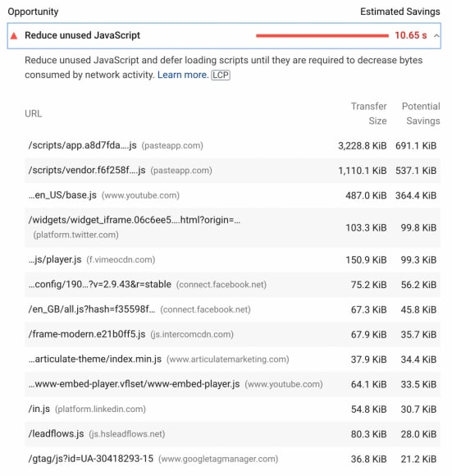Click the (f.vimeocdn.com) domain label
Viewport: 452px width, 476px height.
(x=121, y=260)
